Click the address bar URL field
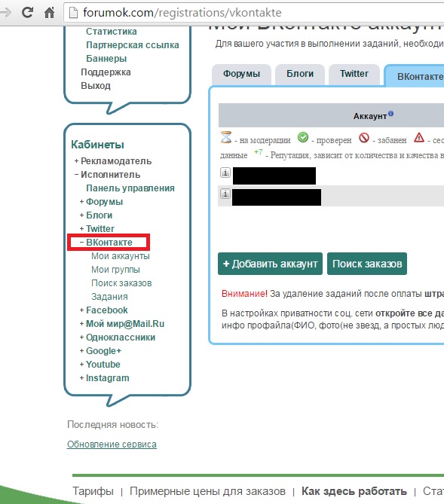Screen dimensions: 444x504 pyautogui.click(x=254, y=13)
